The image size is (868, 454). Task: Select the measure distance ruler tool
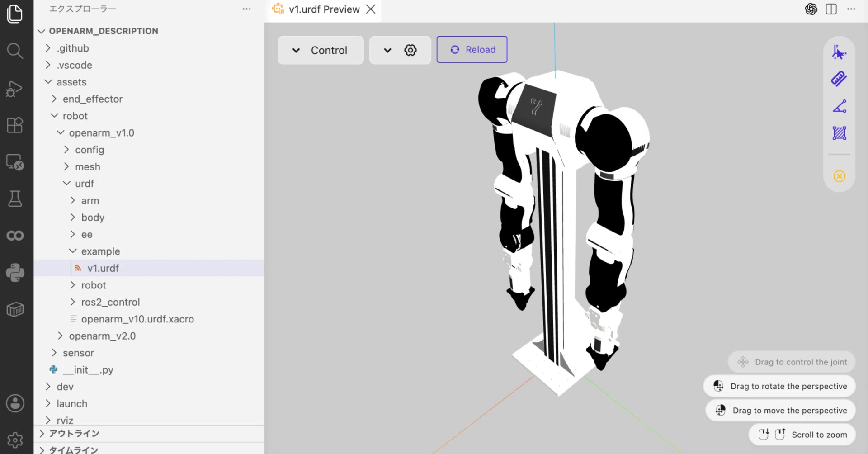click(839, 79)
